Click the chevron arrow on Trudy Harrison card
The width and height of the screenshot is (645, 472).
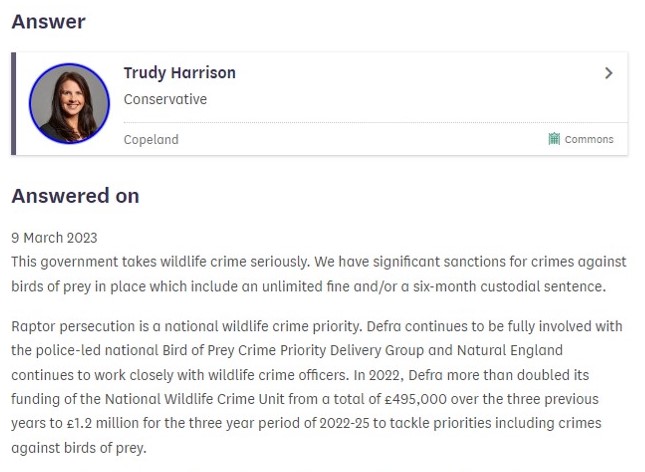pos(609,74)
